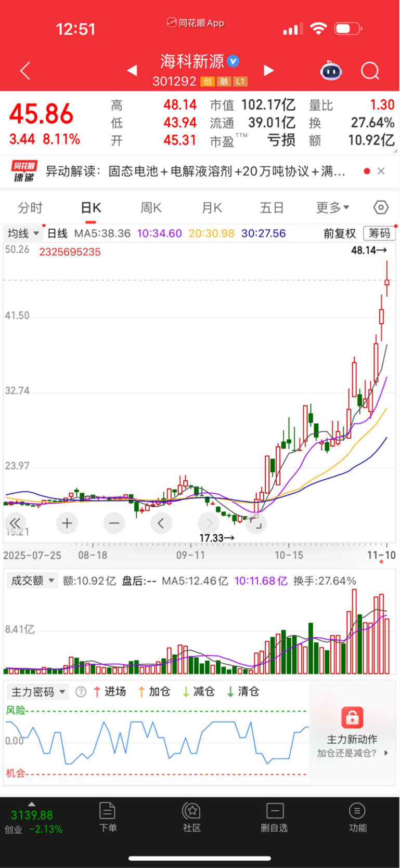The height and width of the screenshot is (868, 400).
Task: Tap the 主力新动作 label
Action: (x=352, y=739)
